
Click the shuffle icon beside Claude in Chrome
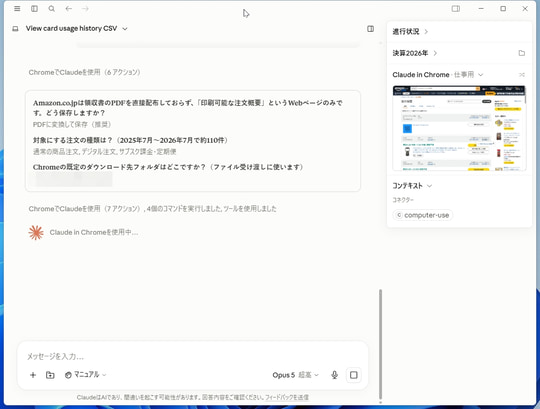tap(522, 75)
